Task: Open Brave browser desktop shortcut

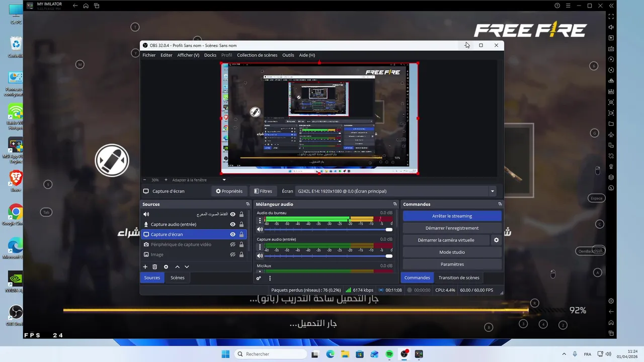Action: click(x=15, y=181)
